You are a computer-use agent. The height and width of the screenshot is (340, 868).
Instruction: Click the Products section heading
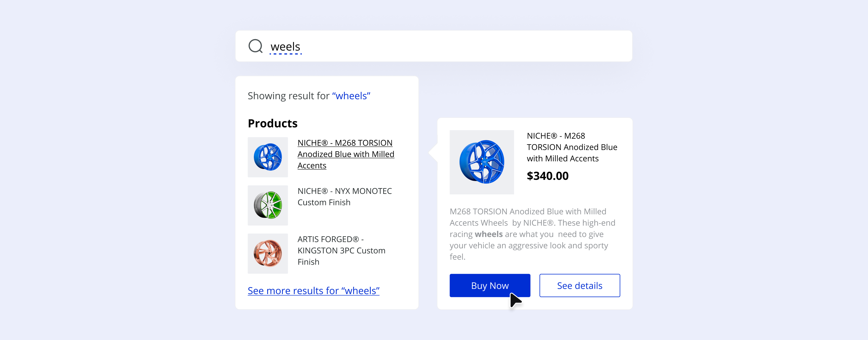click(272, 123)
